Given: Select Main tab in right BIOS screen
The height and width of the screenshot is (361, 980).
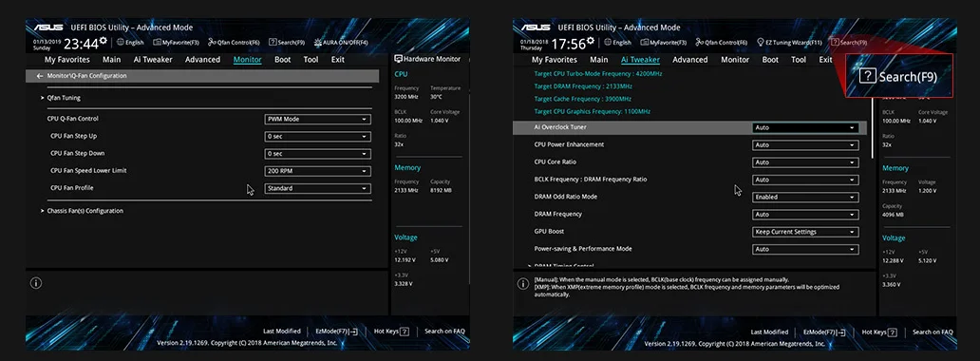Looking at the screenshot, I should pos(599,60).
